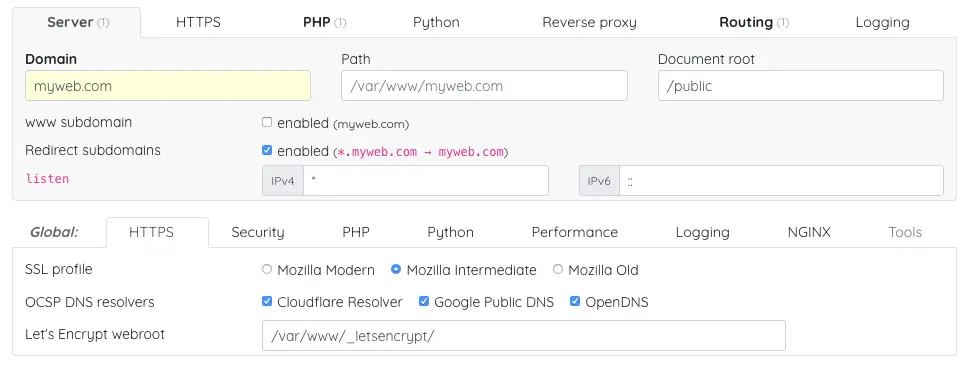Click the IPv4 label addon
This screenshot has width=967, height=369.
pos(282,181)
